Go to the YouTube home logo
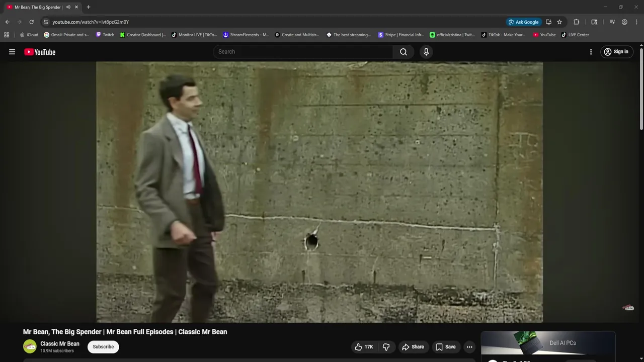Image resolution: width=644 pixels, height=362 pixels. point(40,52)
